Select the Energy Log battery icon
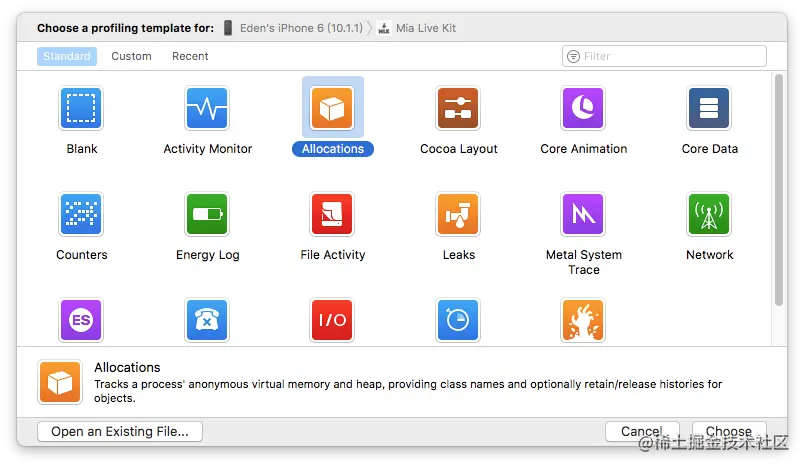Image resolution: width=804 pixels, height=467 pixels. coord(207,214)
